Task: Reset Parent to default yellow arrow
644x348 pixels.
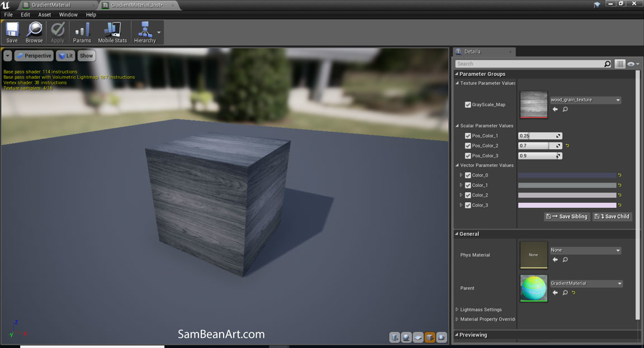Action: [x=574, y=293]
